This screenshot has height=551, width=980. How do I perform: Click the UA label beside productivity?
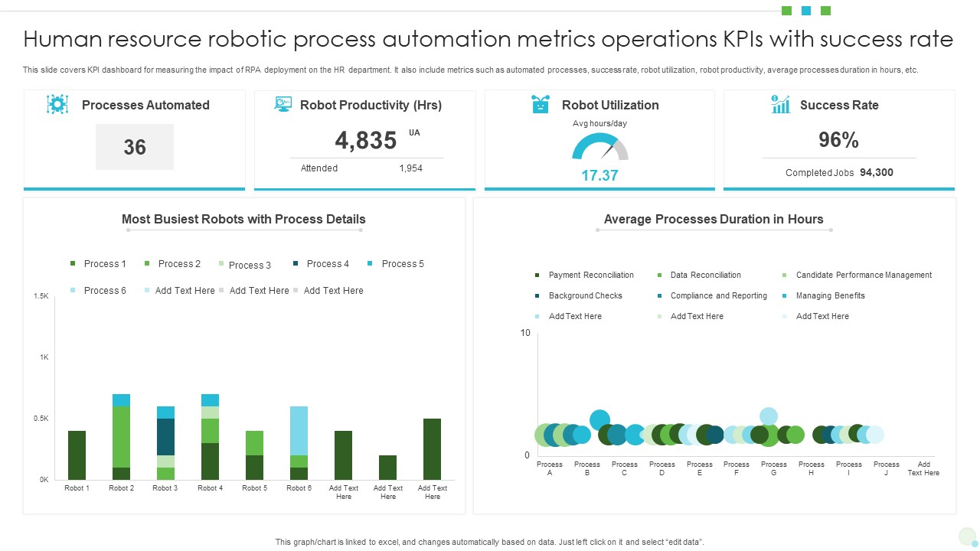(414, 133)
